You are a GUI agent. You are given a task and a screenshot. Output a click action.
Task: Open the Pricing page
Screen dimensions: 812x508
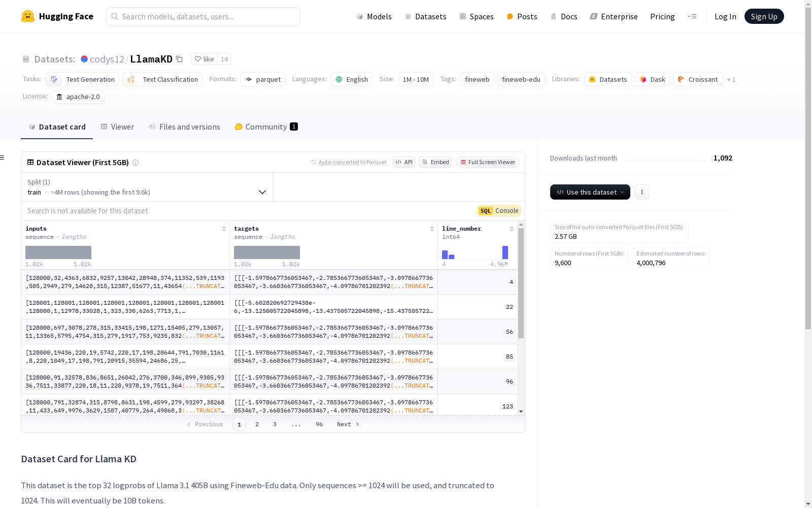[662, 16]
